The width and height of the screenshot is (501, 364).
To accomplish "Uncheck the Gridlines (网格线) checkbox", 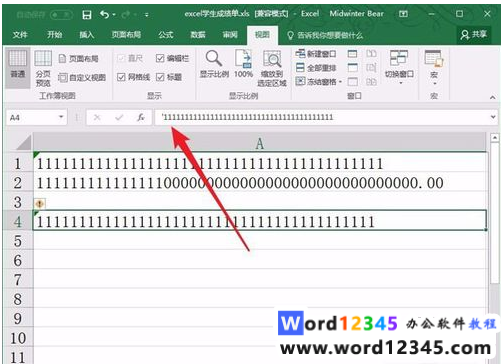I will pos(121,77).
